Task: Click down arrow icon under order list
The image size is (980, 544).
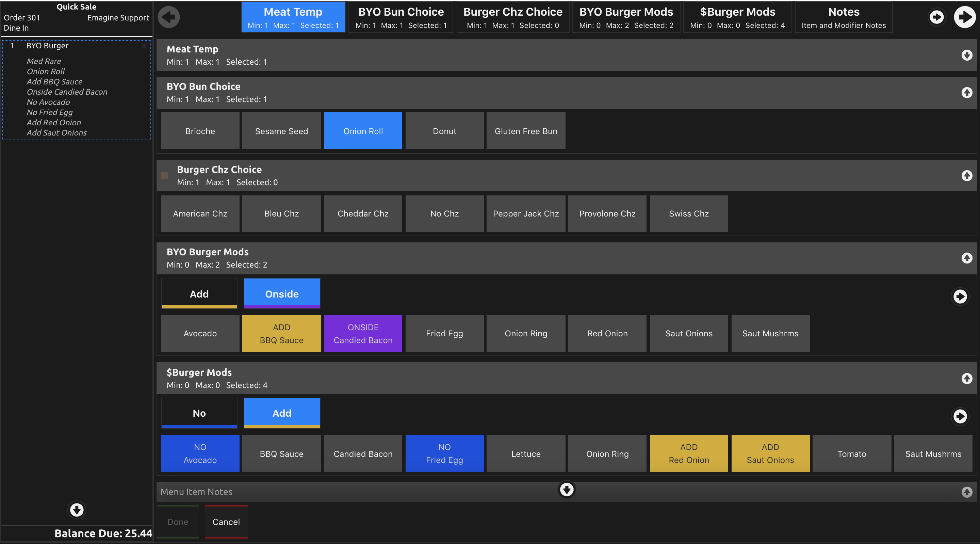Action: pos(77,510)
